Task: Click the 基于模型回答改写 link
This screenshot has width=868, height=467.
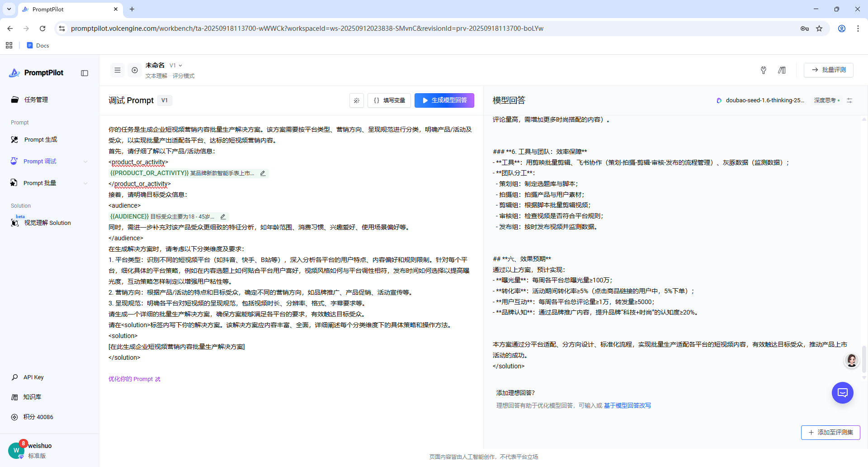Action: pos(627,405)
